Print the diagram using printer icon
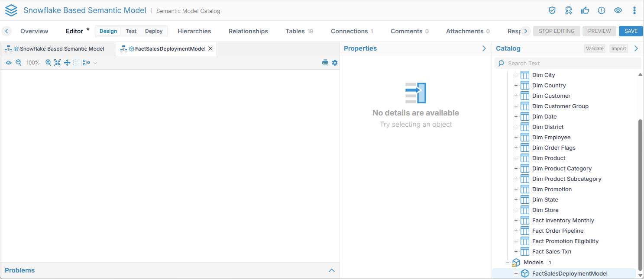This screenshot has width=644, height=279. pyautogui.click(x=325, y=63)
